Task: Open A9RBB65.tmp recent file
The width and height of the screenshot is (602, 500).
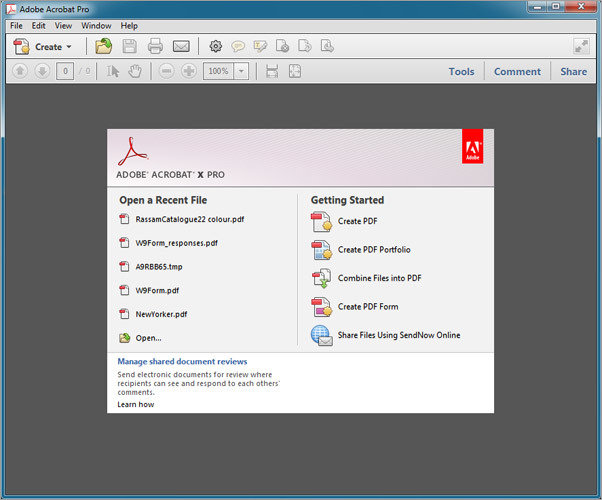Action: 159,267
